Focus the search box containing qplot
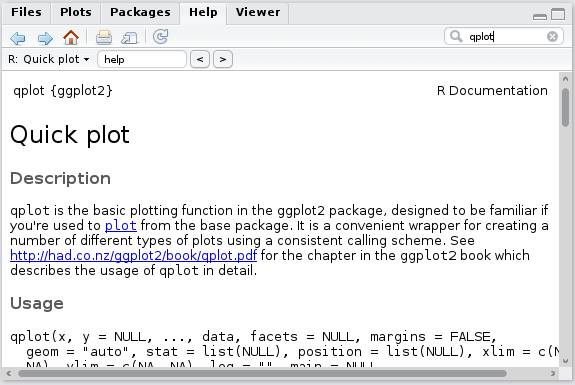The width and height of the screenshot is (575, 385). click(x=504, y=37)
